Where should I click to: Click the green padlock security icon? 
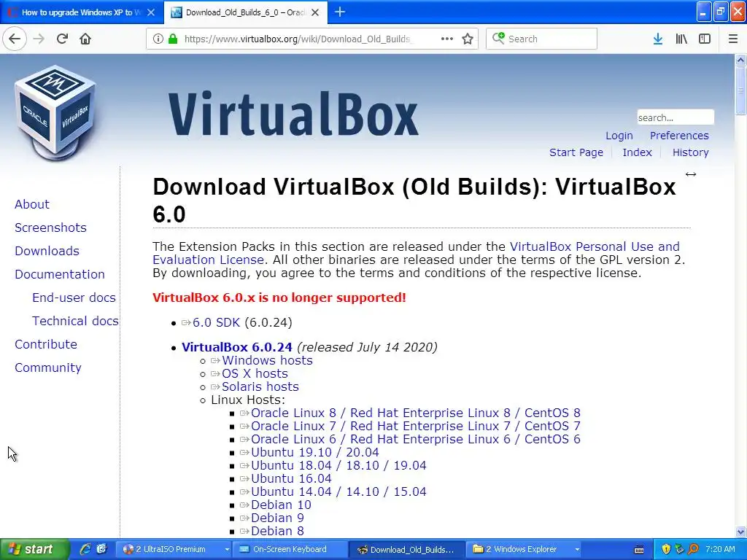pos(173,39)
